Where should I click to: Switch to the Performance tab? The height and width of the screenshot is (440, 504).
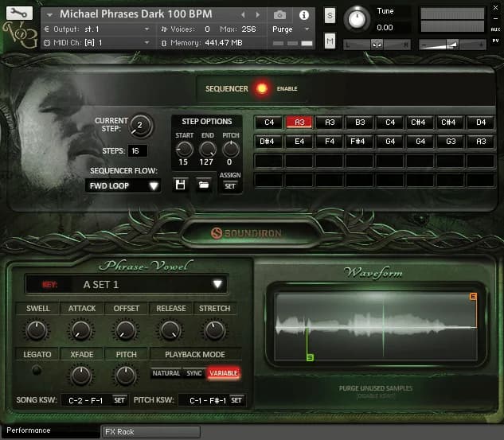coord(51,430)
